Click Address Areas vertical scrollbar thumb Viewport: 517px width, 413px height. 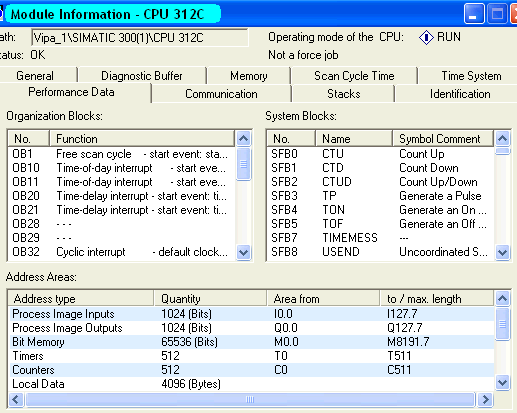(x=502, y=324)
